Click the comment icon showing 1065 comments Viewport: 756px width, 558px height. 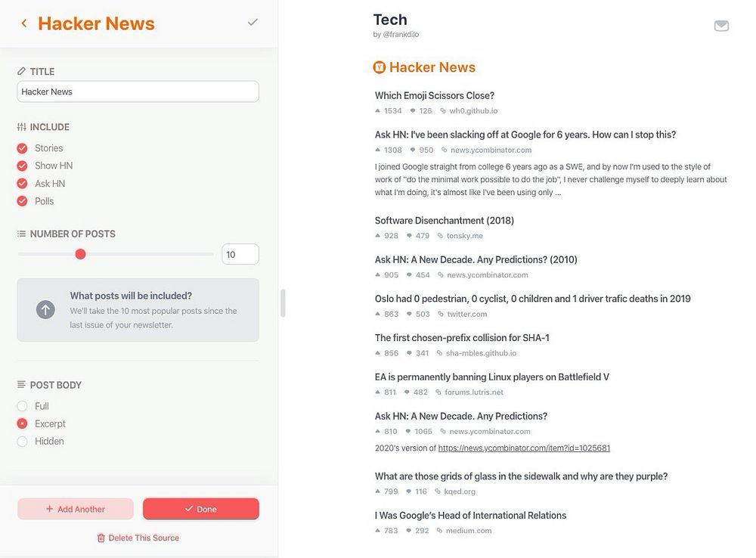(408, 432)
